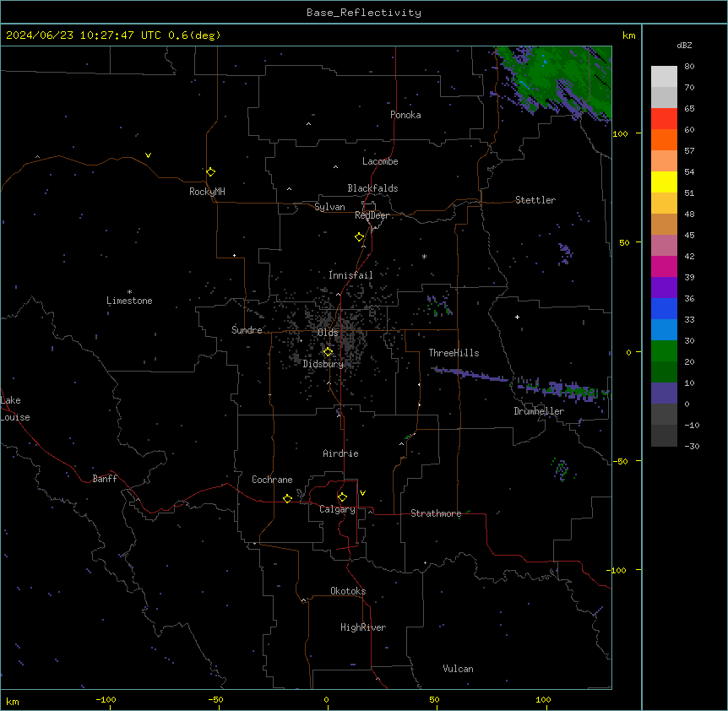728x711 pixels.
Task: Select the slate purple 0-10 dBZ legend swatch
Action: point(664,393)
